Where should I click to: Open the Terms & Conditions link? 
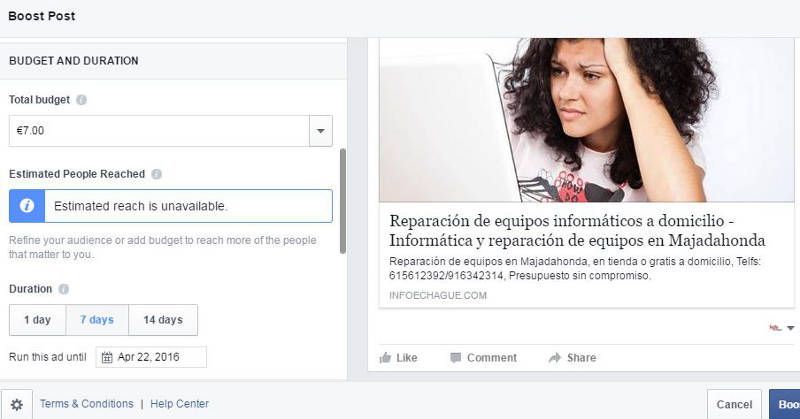[x=87, y=404]
